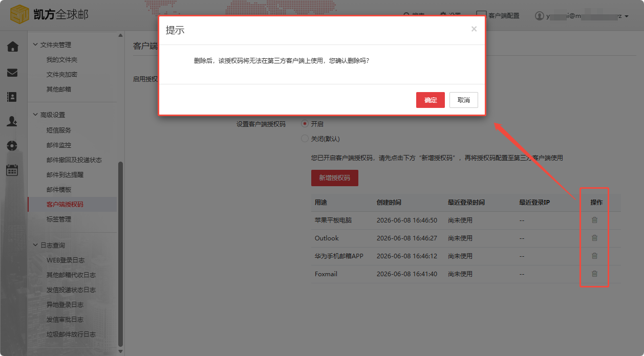Open 邮件监控 settings

pyautogui.click(x=59, y=145)
